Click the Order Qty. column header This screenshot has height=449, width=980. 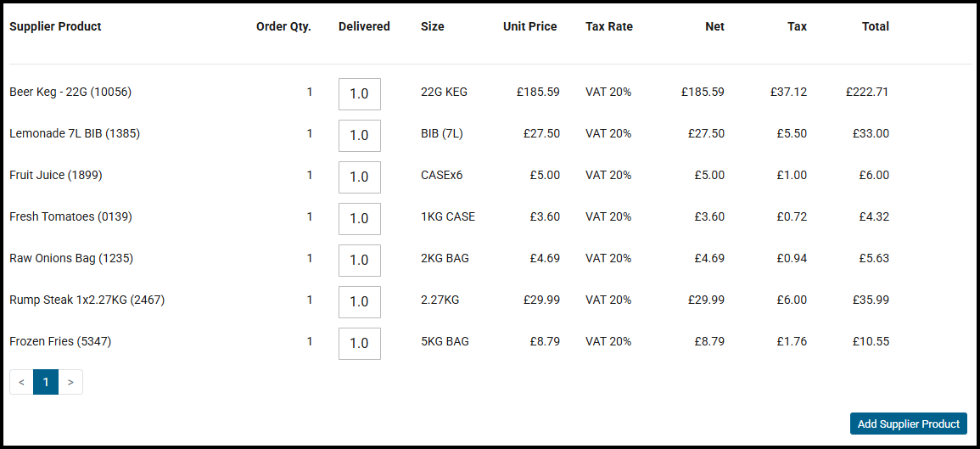[283, 26]
